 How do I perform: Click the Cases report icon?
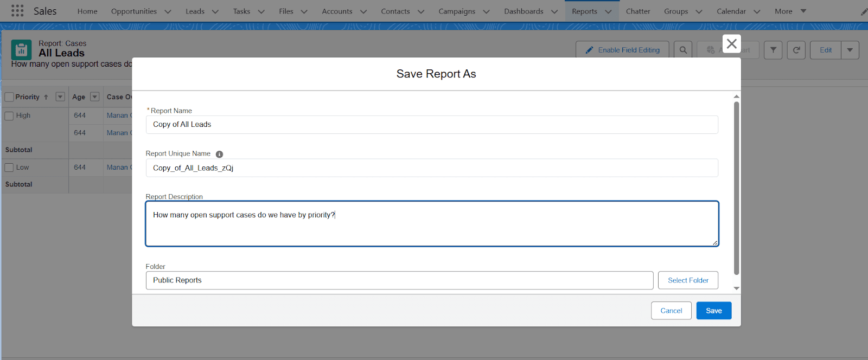coord(21,50)
